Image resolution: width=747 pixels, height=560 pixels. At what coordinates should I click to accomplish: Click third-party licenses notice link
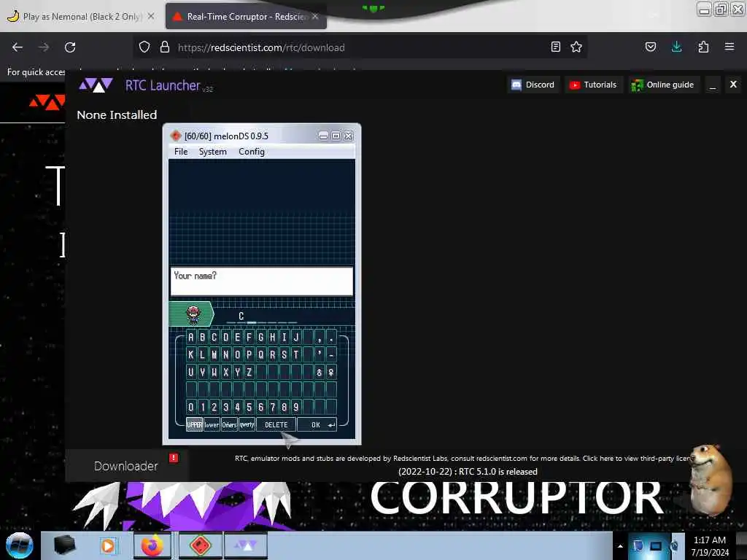(636, 458)
